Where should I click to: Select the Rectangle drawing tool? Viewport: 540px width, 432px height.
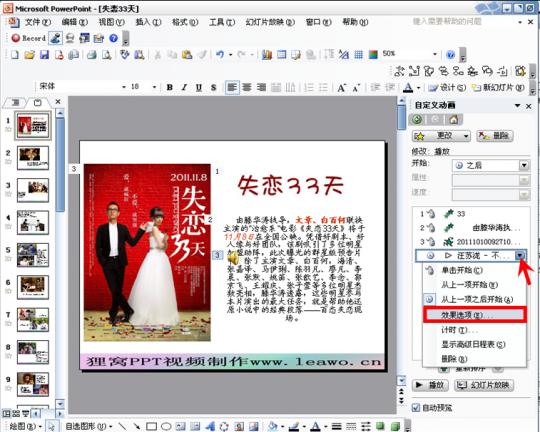(x=151, y=426)
